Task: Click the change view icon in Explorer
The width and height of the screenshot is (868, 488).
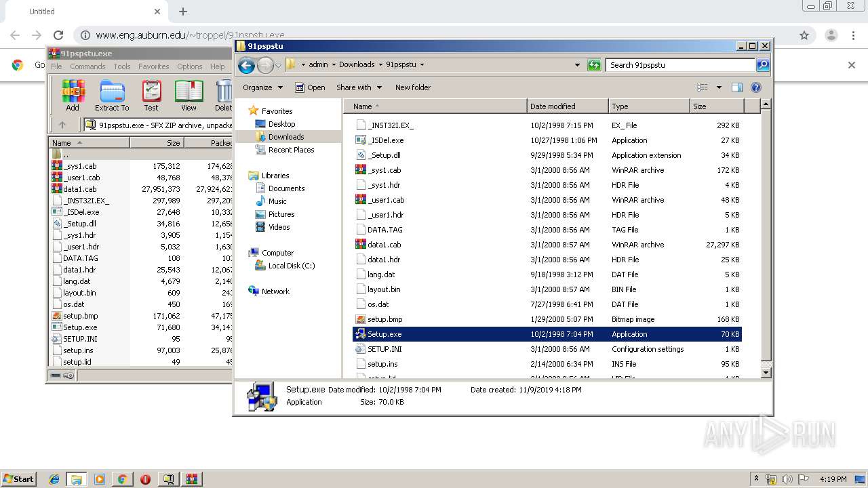Action: coord(703,87)
